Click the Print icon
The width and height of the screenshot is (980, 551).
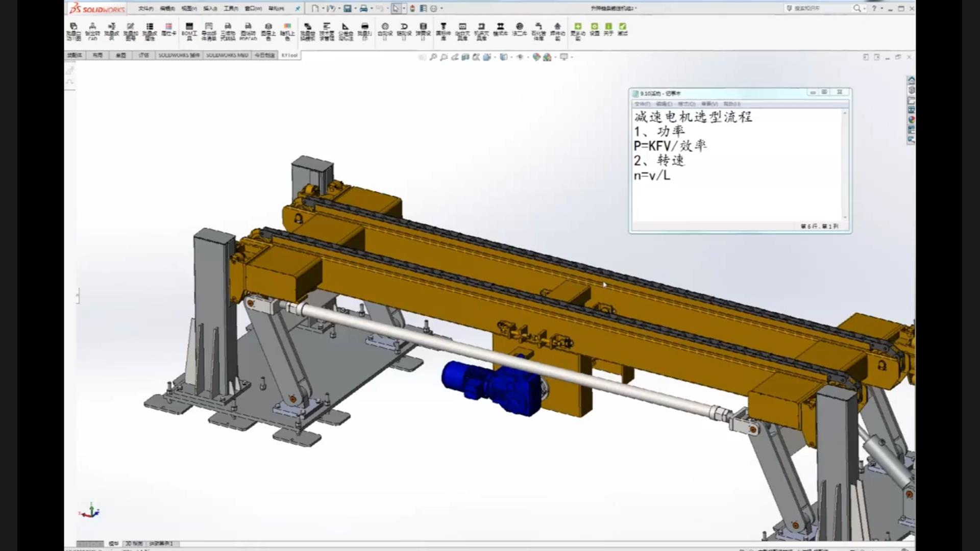tap(363, 9)
